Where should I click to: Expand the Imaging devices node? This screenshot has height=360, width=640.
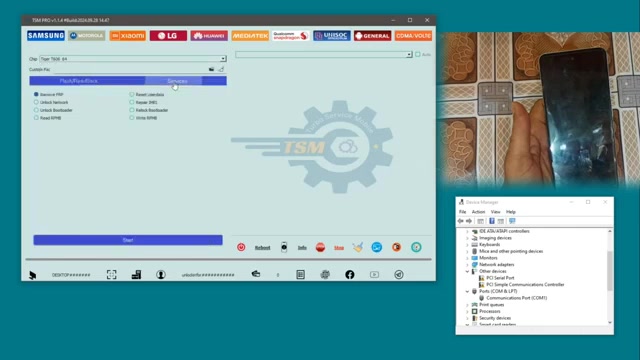pos(467,238)
